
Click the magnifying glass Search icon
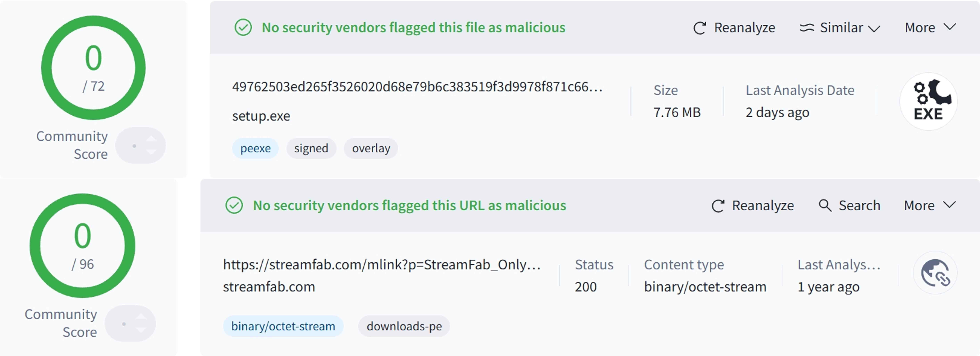(x=825, y=205)
